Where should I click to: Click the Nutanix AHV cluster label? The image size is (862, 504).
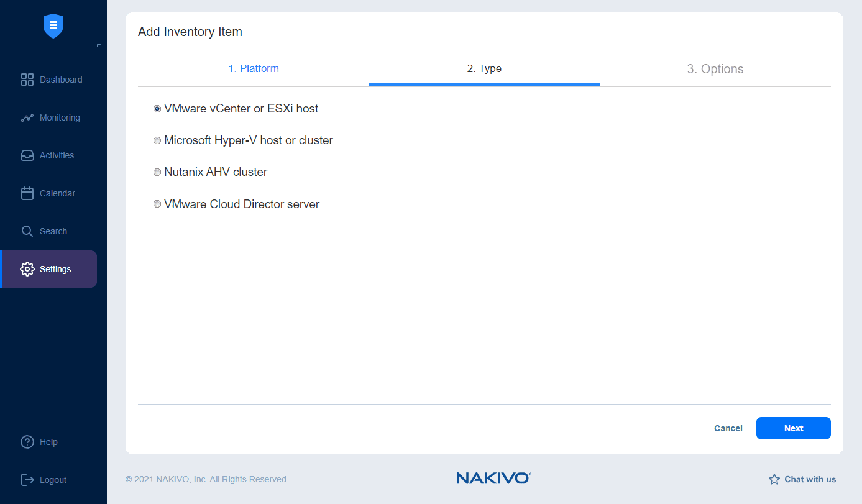216,172
